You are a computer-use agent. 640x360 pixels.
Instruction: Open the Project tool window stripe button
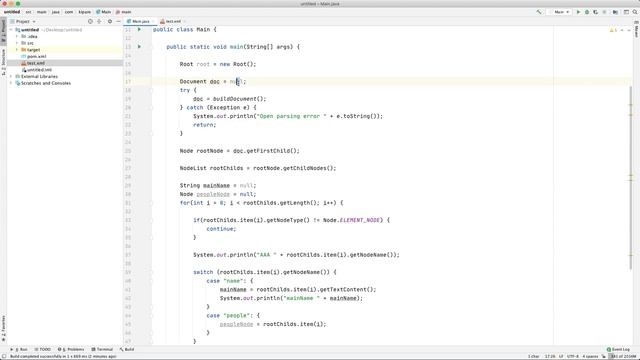3,31
